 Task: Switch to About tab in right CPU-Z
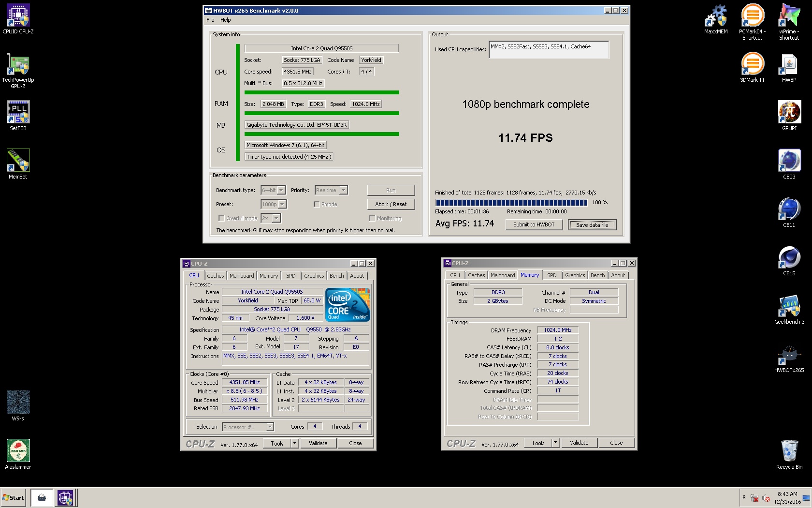[x=618, y=275]
